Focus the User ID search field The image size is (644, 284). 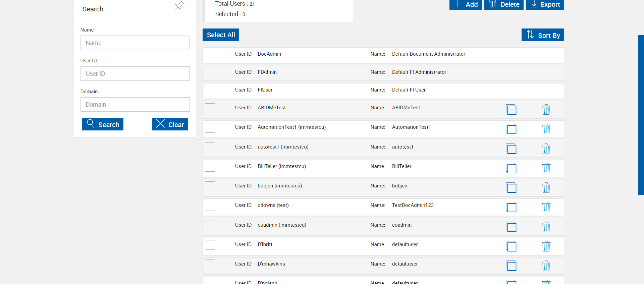135,74
